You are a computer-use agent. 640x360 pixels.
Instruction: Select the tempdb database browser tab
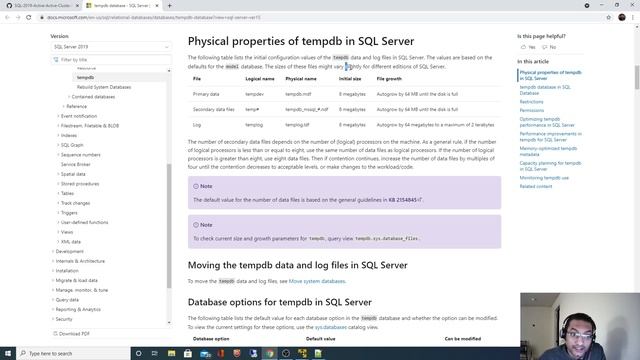coord(122,6)
